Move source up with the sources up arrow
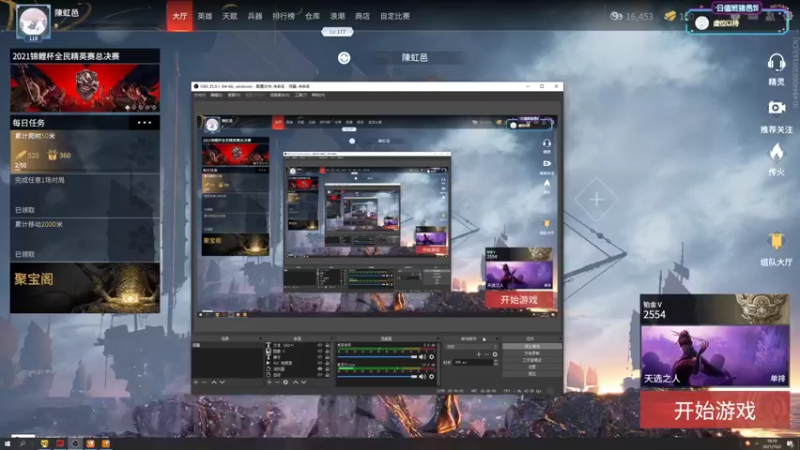Screen dimensions: 800x450 click(x=295, y=382)
